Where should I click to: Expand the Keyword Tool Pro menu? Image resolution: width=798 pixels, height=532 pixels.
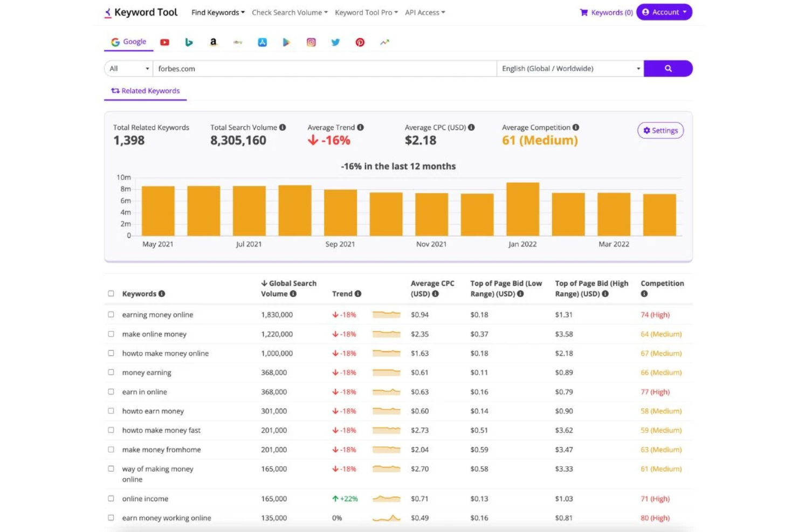pos(366,12)
